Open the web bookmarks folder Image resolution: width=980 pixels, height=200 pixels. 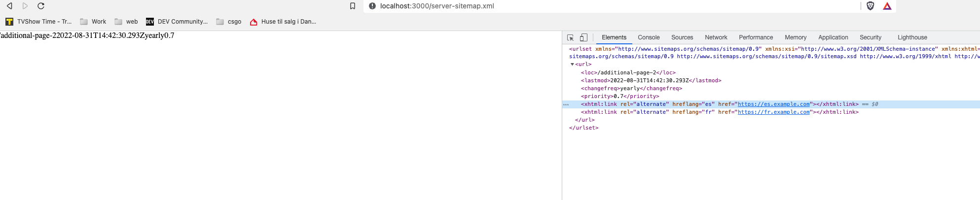click(126, 22)
